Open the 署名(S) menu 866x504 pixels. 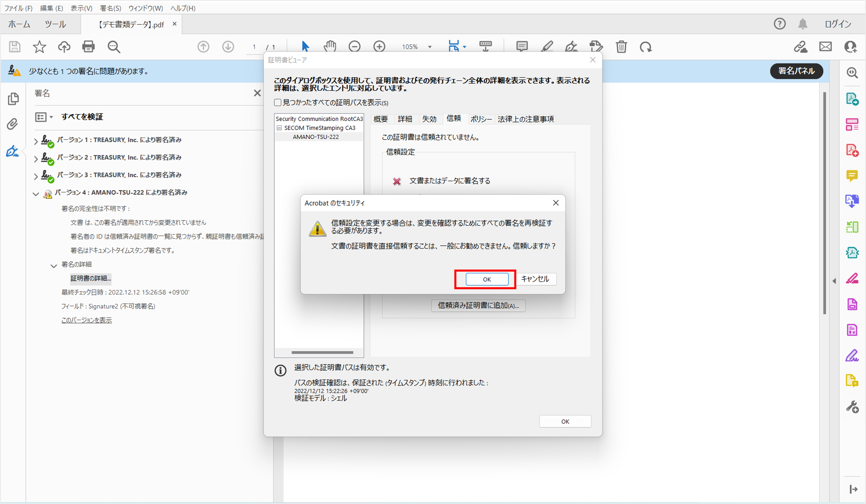[x=110, y=8]
